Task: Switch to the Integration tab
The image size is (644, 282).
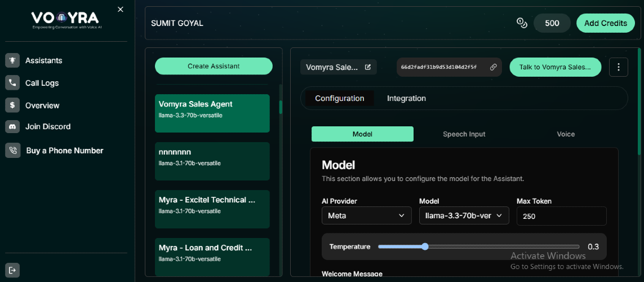Action: coord(406,99)
